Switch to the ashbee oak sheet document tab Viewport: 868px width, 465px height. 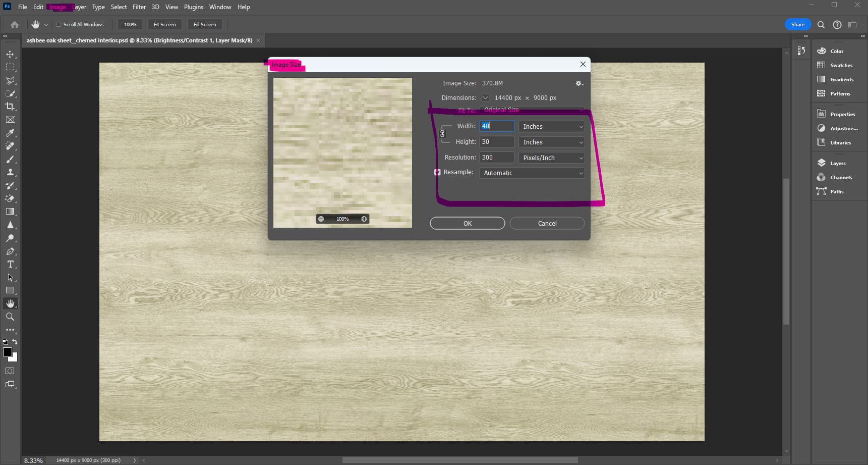point(139,40)
